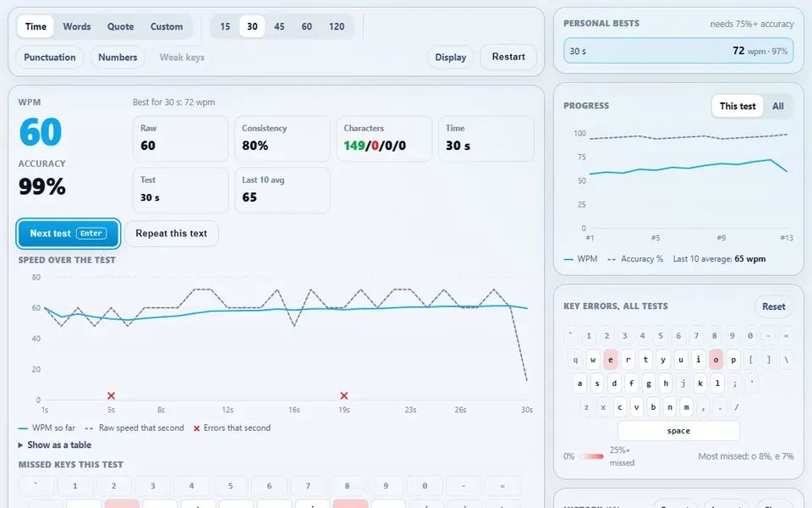Image resolution: width=812 pixels, height=508 pixels.
Task: Click the l key in Key Errors
Action: click(717, 383)
